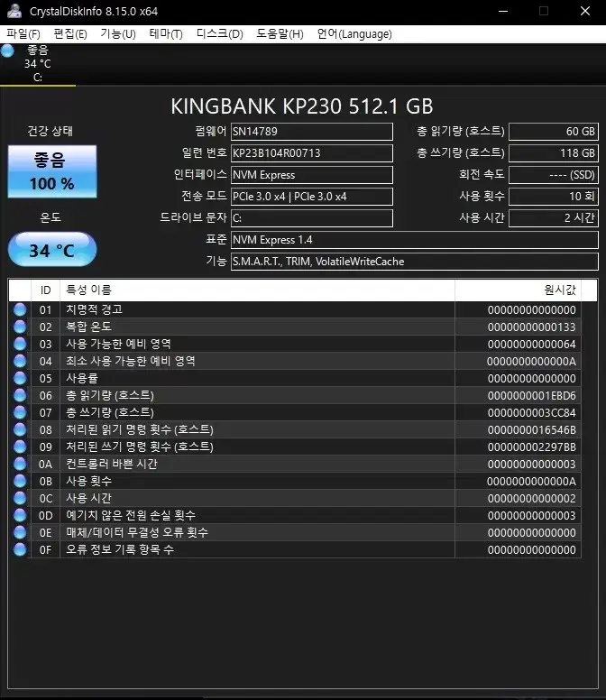Click the status orb for 07 총 쓰기량
Viewport: 606px width, 700px height.
pos(20,412)
